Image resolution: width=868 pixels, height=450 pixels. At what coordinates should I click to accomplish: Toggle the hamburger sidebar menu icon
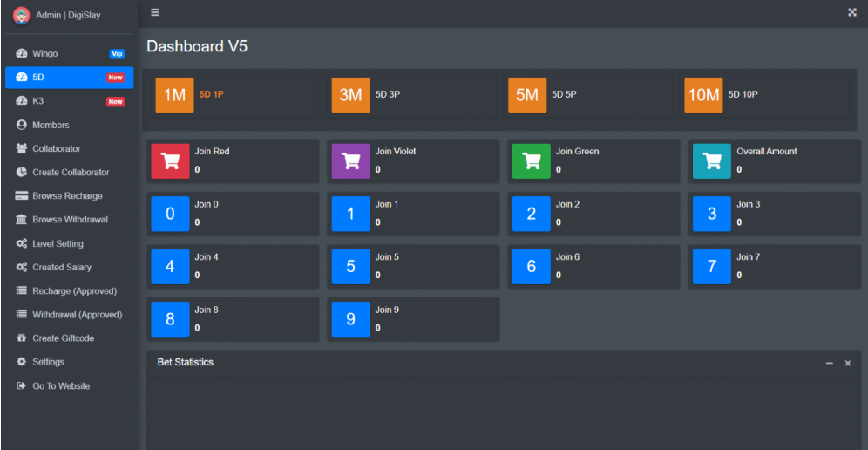(155, 12)
